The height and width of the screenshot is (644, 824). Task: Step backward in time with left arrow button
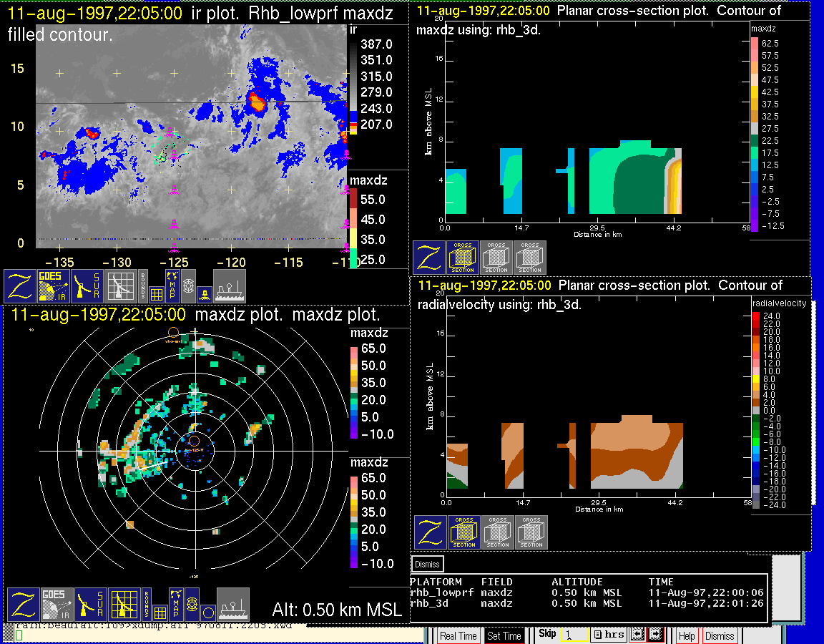[636, 635]
